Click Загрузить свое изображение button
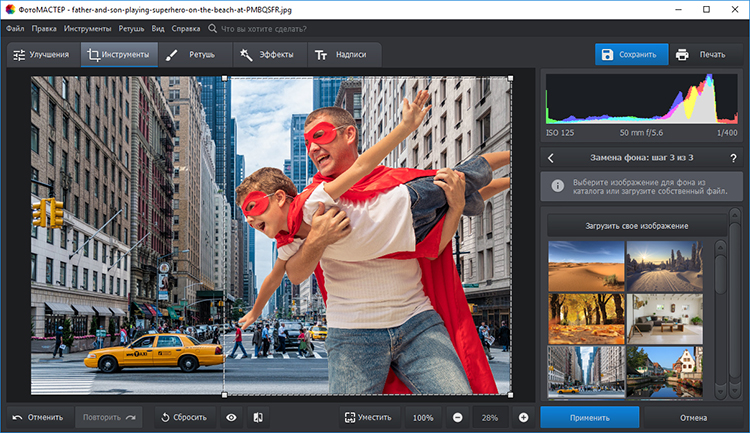 tap(635, 226)
